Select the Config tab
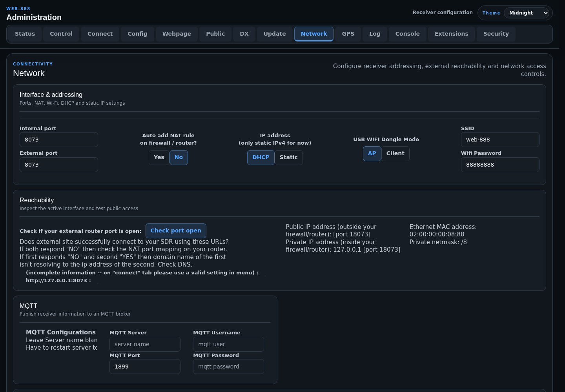The width and height of the screenshot is (565, 392). 137,34
